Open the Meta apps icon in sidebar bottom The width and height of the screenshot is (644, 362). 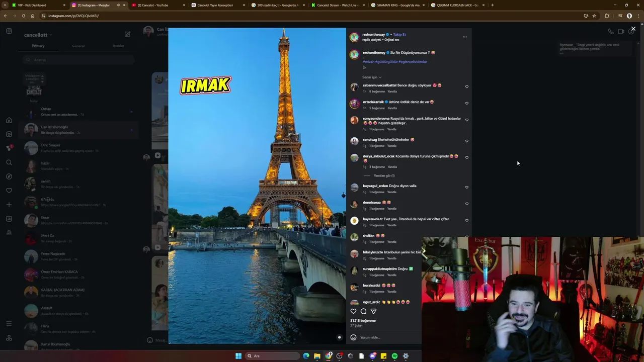coord(9,338)
